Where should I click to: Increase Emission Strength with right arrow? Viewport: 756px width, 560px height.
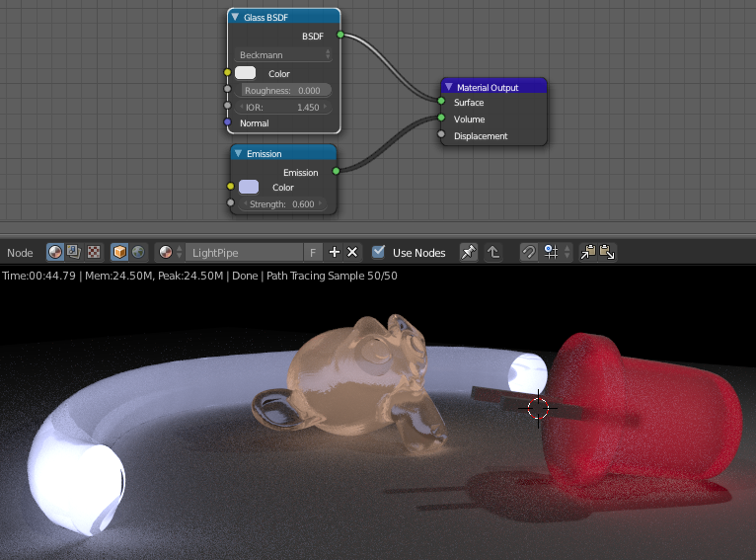(320, 204)
